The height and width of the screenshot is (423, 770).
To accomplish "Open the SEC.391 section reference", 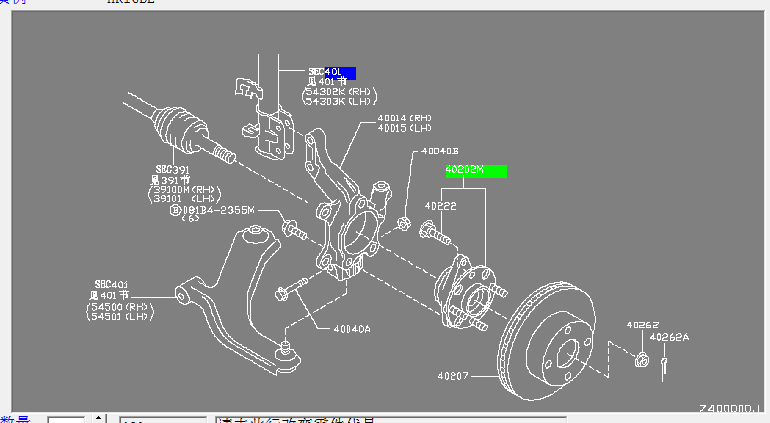I will (x=172, y=170).
